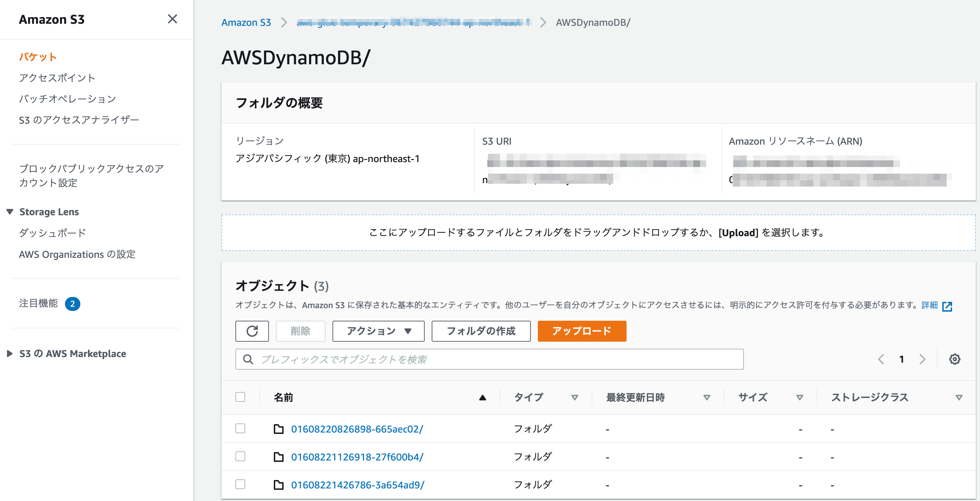The height and width of the screenshot is (501, 980).
Task: Click the AWSDynamoDB/ breadcrumb text
Action: coord(593,22)
